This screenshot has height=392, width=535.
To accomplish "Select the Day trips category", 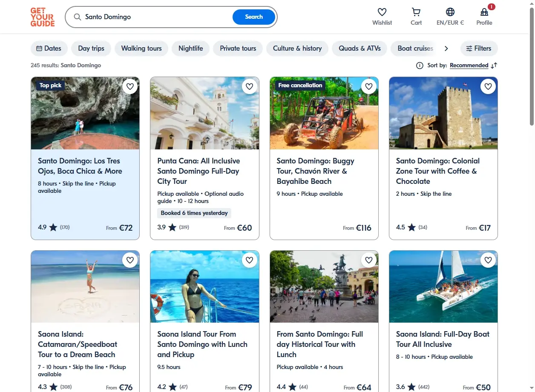I will pyautogui.click(x=91, y=49).
